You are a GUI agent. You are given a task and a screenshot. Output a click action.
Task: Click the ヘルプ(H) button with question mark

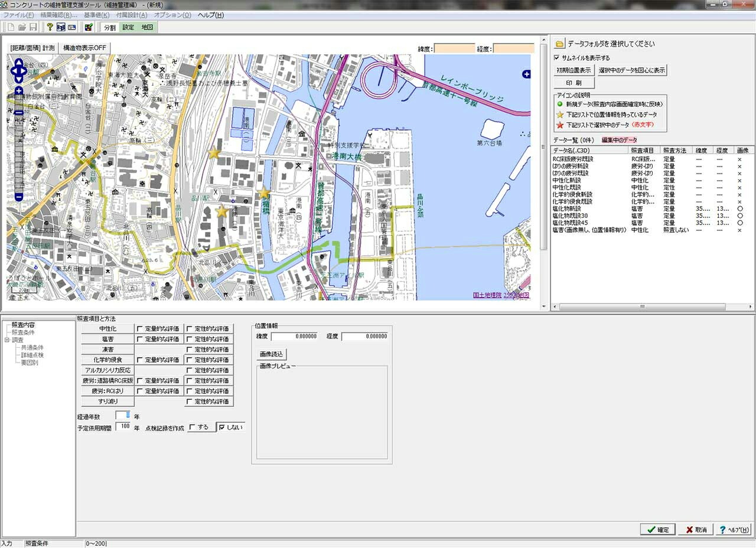[x=734, y=530]
